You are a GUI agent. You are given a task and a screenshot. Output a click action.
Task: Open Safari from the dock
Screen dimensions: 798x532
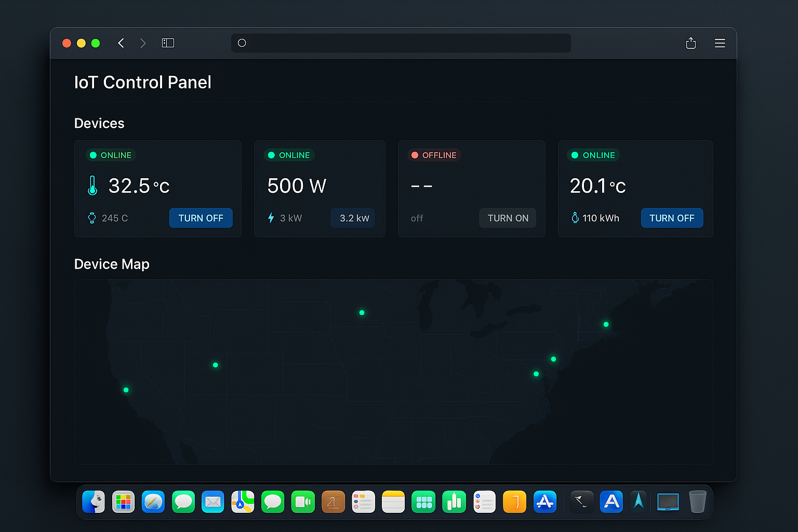click(153, 501)
